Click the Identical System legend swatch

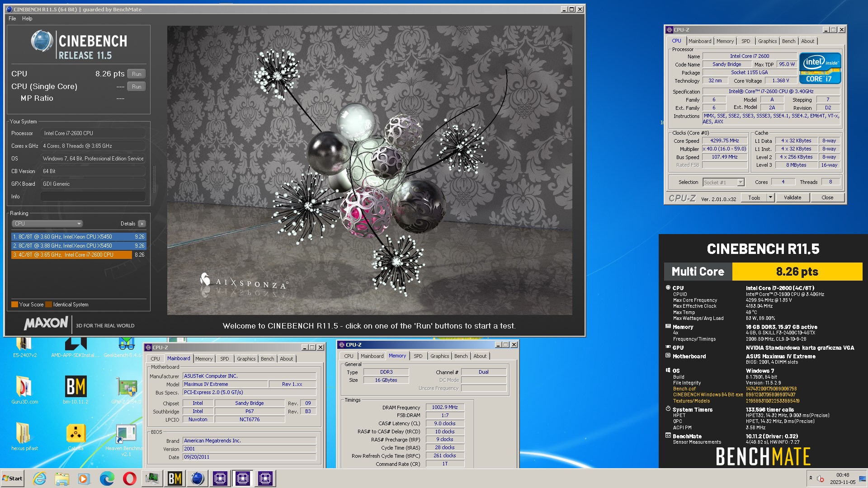pyautogui.click(x=49, y=305)
